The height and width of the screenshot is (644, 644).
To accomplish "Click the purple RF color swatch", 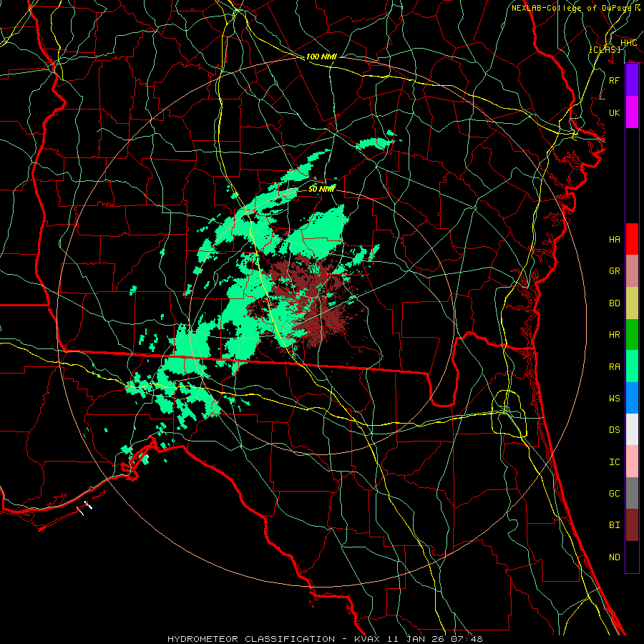I will click(632, 80).
